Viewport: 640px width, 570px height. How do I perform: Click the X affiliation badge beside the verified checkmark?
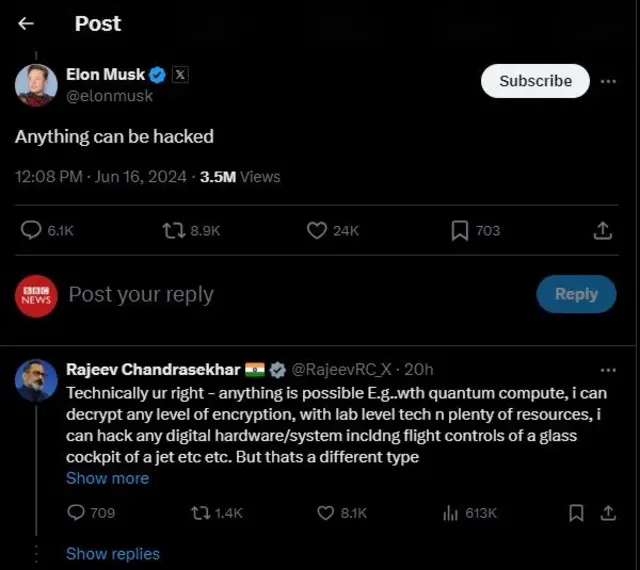[180, 74]
